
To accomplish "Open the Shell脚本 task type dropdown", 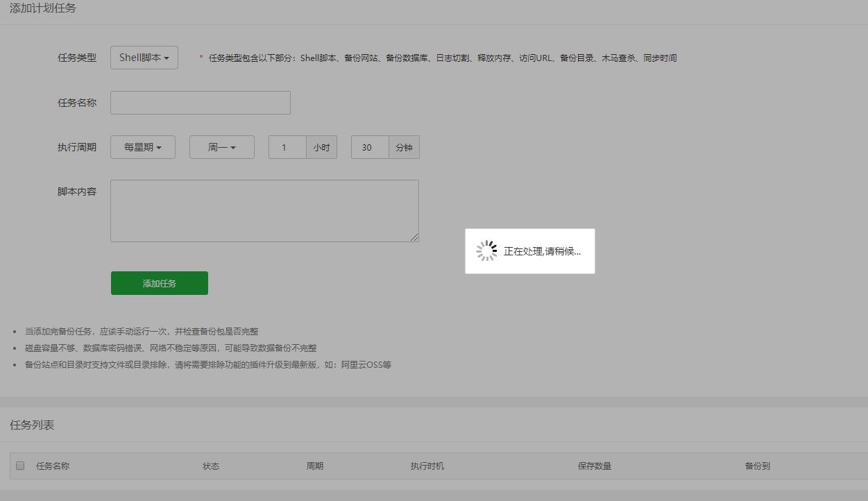I will 143,58.
